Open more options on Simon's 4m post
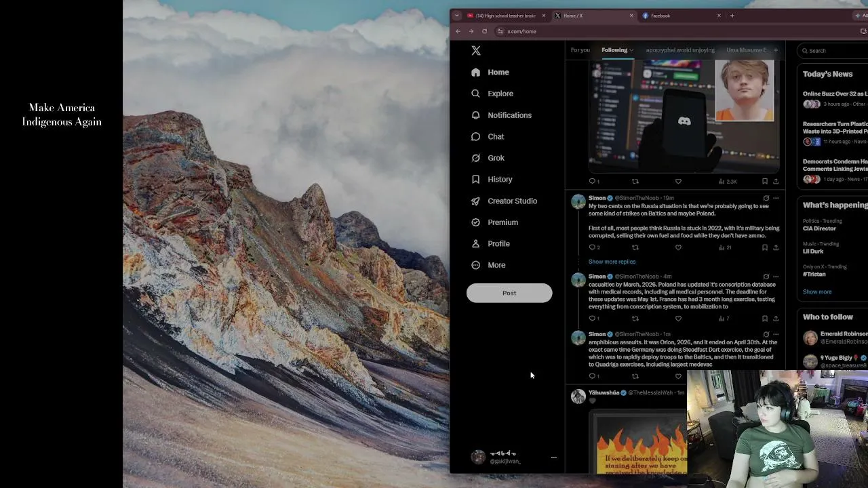 (x=776, y=277)
